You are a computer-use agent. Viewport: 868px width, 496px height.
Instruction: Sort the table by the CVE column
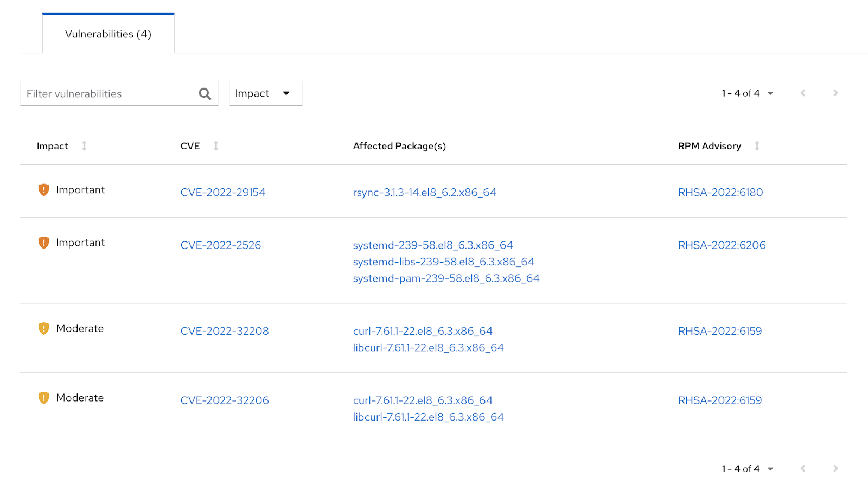coord(216,145)
